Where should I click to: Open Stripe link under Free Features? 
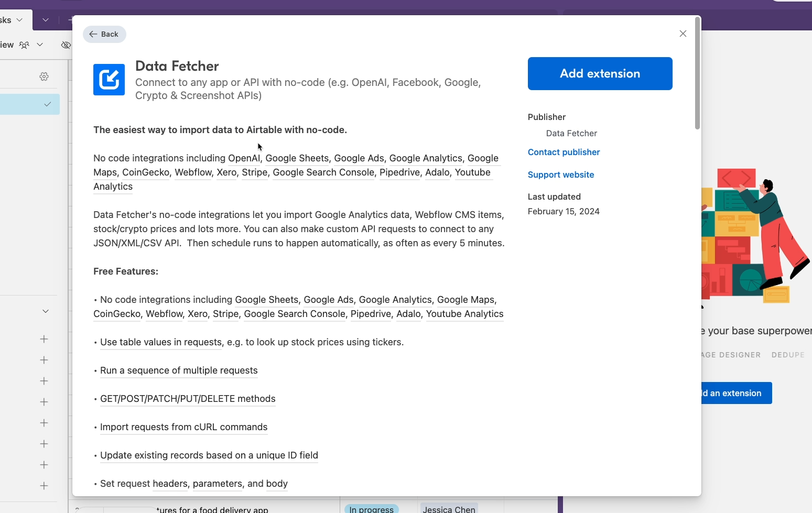(226, 314)
